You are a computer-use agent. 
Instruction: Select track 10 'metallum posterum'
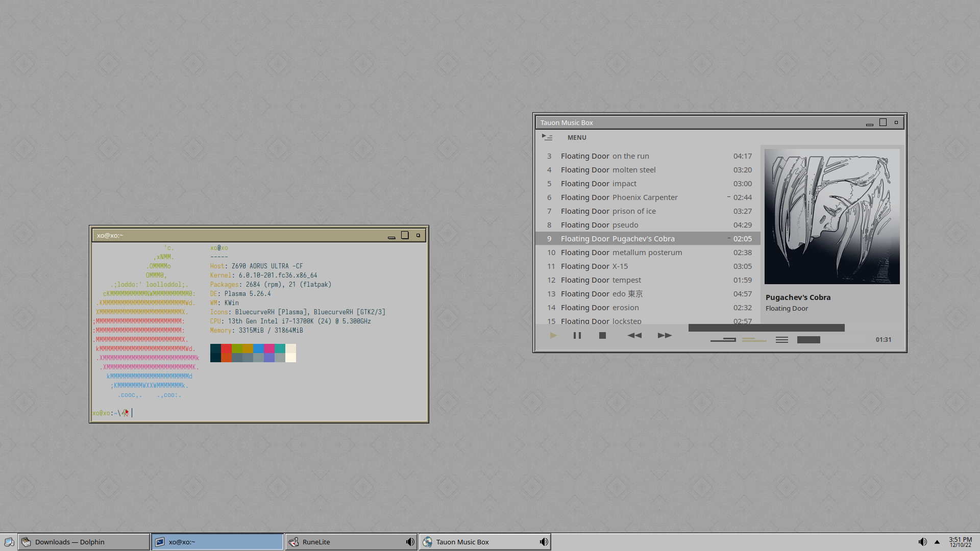(648, 253)
